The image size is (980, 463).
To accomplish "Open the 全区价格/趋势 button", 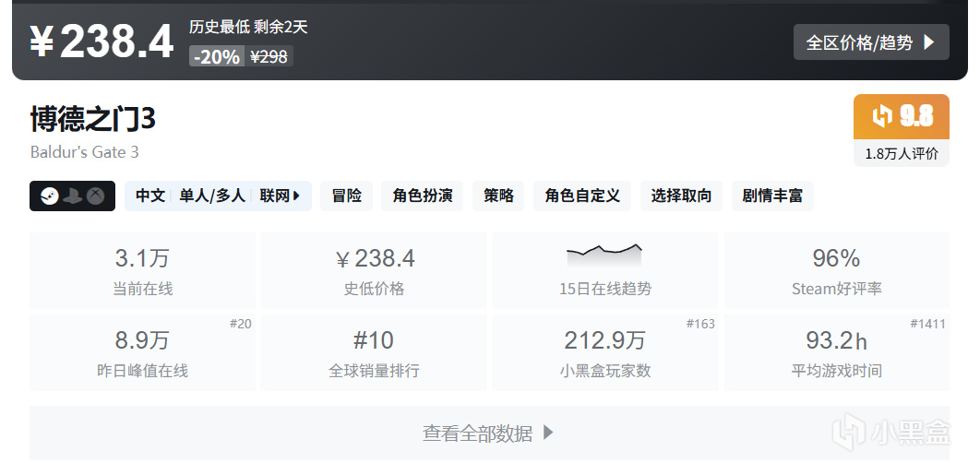I will [870, 42].
